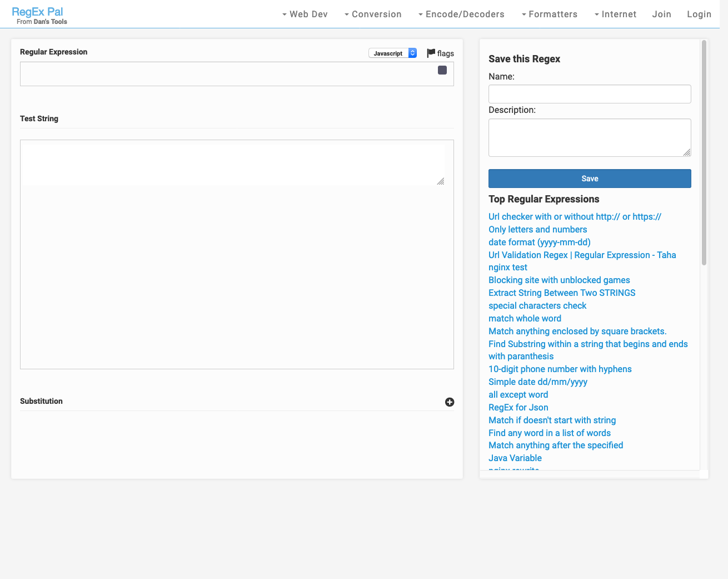Open 'Find any word in a list of words'
Image resolution: width=728 pixels, height=579 pixels.
tap(550, 433)
